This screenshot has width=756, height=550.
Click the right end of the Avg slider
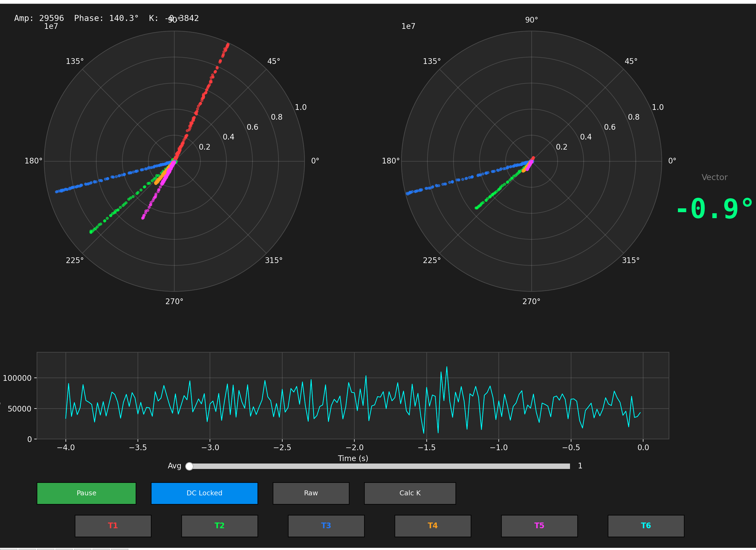point(569,466)
